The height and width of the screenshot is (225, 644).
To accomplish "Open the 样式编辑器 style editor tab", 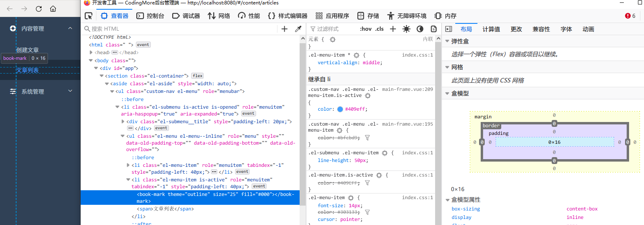I will 288,16.
